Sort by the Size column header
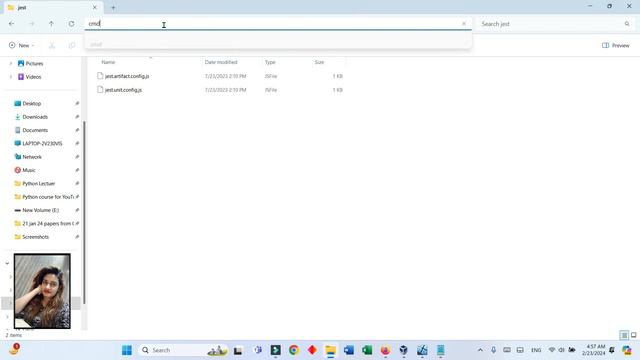The height and width of the screenshot is (360, 640). [x=319, y=62]
